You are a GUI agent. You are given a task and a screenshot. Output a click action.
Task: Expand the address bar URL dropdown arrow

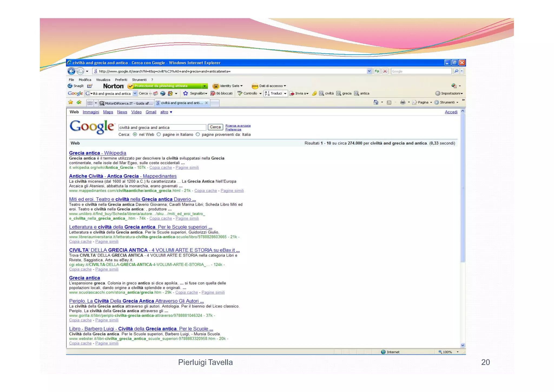tap(369, 71)
